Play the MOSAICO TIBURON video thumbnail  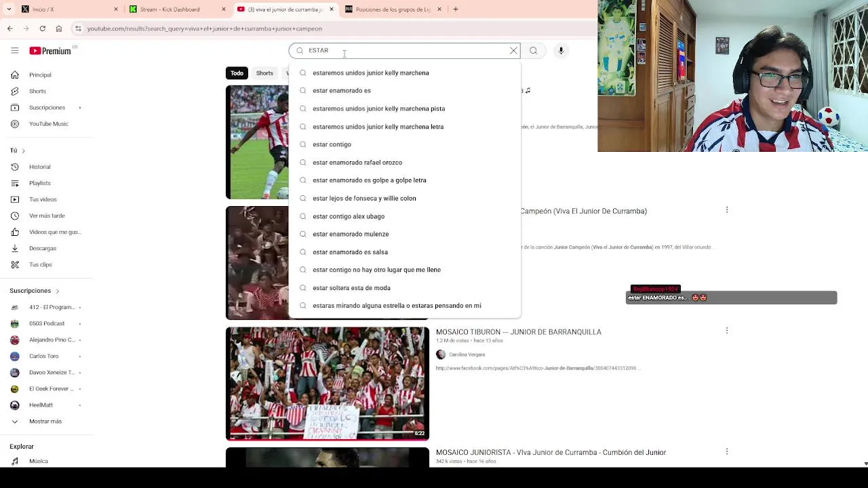tap(328, 384)
